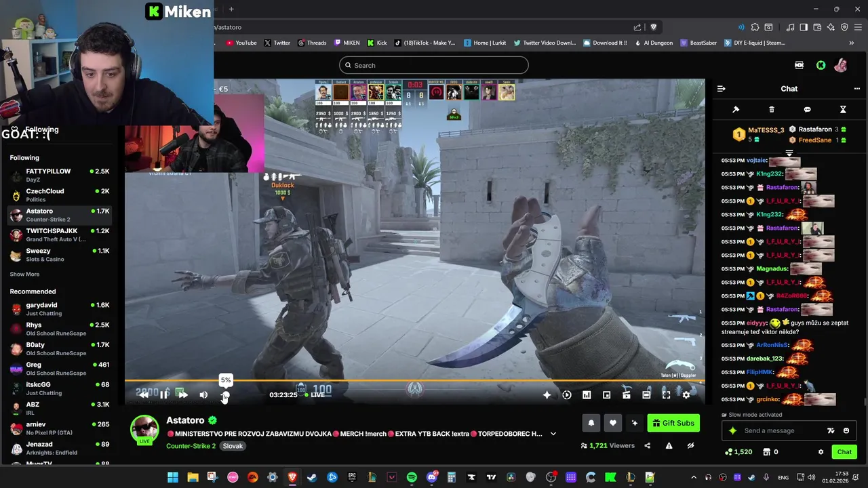Click the trash clear-chat icon
This screenshot has height=488, width=868.
pyautogui.click(x=772, y=109)
